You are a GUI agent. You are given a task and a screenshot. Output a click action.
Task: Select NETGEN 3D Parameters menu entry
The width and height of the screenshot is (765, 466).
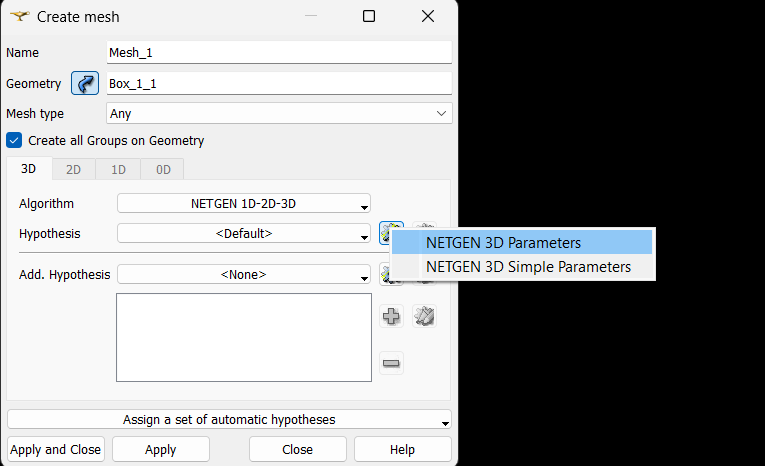click(x=522, y=243)
